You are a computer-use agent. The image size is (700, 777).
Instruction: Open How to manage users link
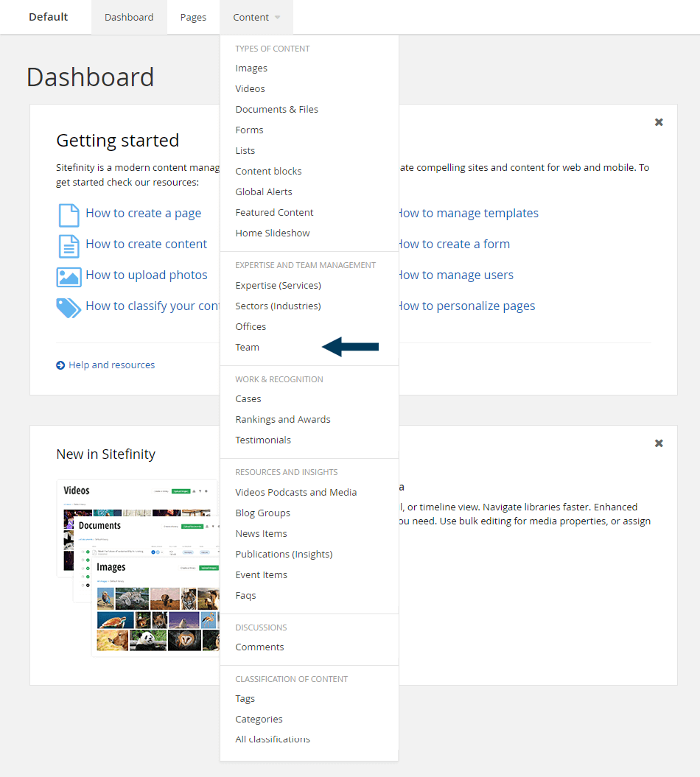point(456,275)
